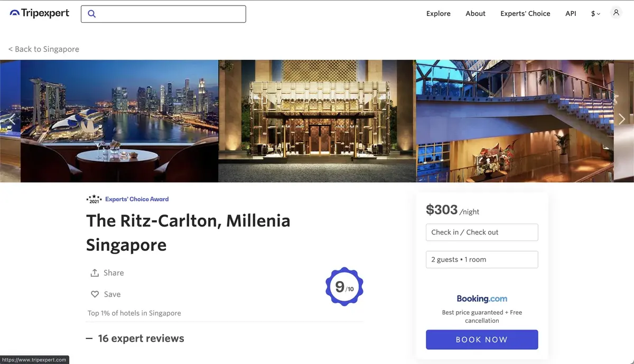Viewport: 634px width, 364px height.
Task: Show next photo with right arrow
Action: [x=622, y=119]
